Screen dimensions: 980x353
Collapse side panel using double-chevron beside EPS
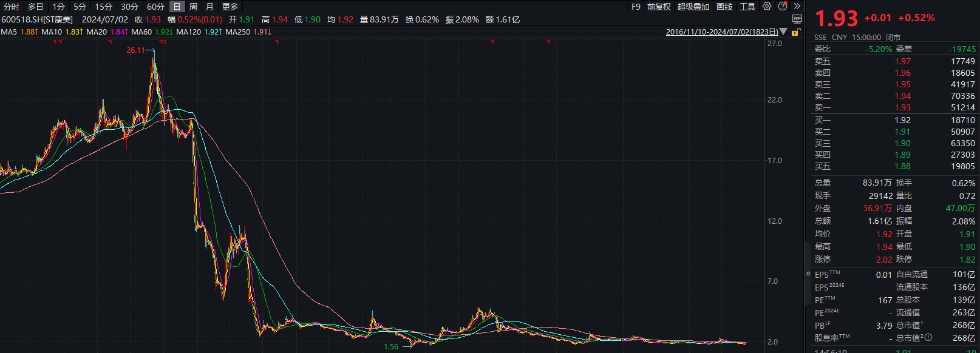click(x=808, y=274)
